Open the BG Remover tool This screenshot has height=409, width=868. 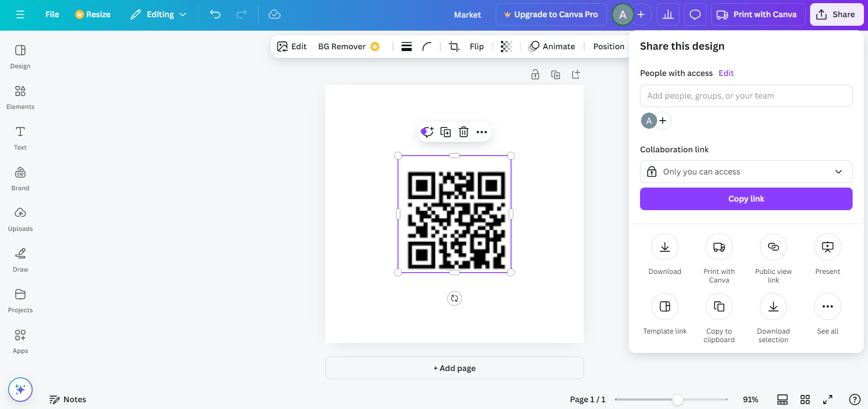[349, 47]
